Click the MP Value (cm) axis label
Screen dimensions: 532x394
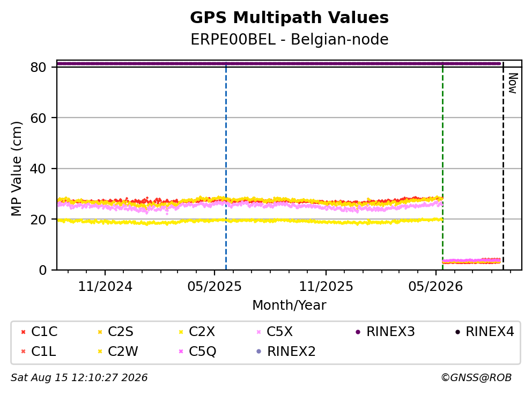16,169
